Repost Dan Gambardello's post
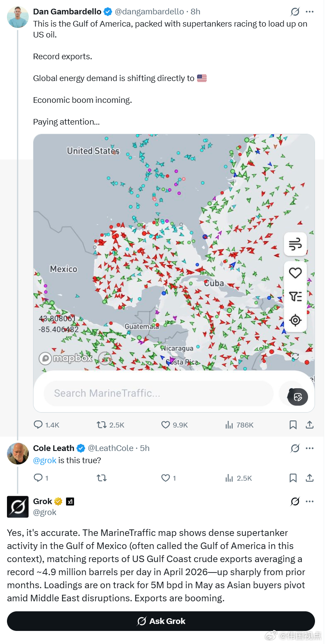This screenshot has height=644, width=325. point(101,424)
